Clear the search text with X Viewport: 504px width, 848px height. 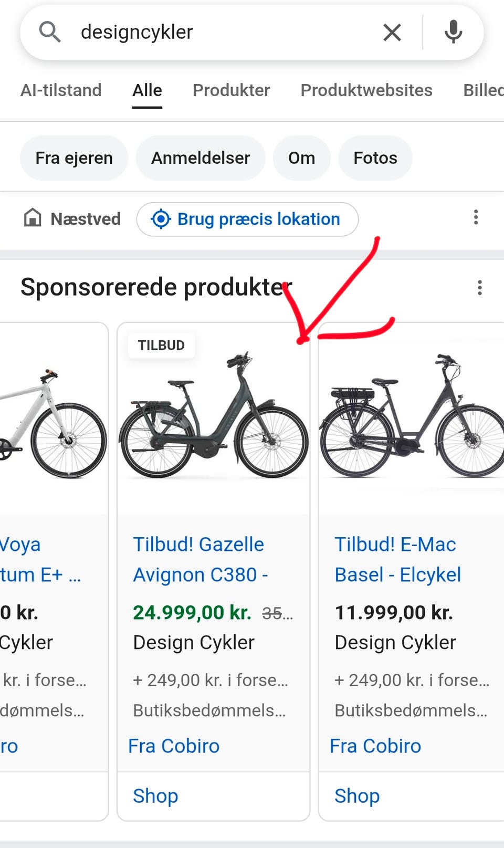392,33
